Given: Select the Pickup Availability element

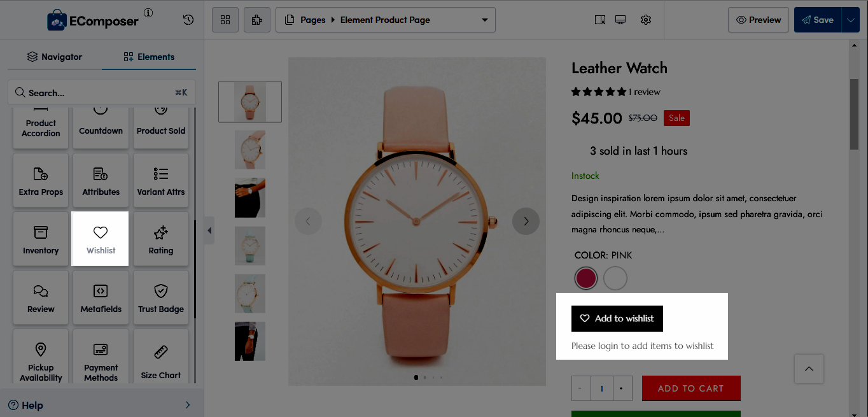Looking at the screenshot, I should click(x=41, y=356).
